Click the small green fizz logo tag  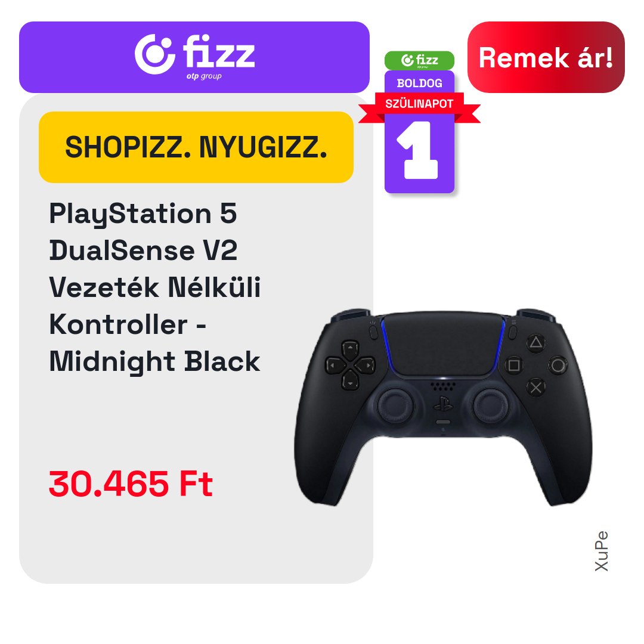[419, 60]
